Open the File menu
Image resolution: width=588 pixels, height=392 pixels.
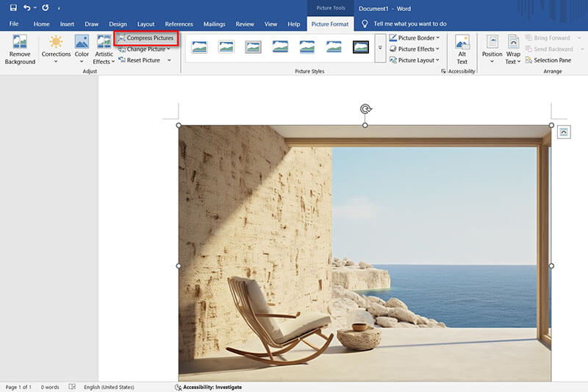[x=14, y=24]
